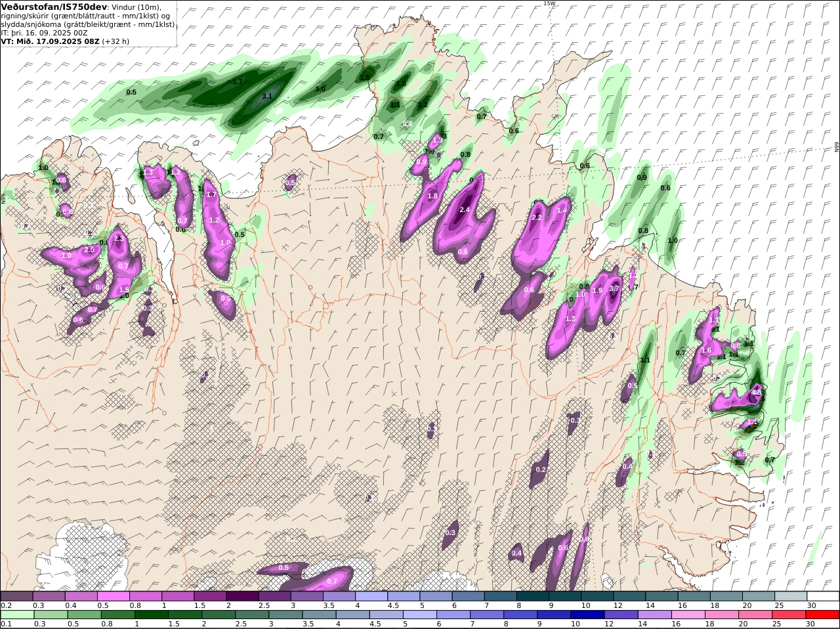
Task: Click the initial time line IT: þri. 16. 09. 2025 00Z
Action: [x=44, y=32]
